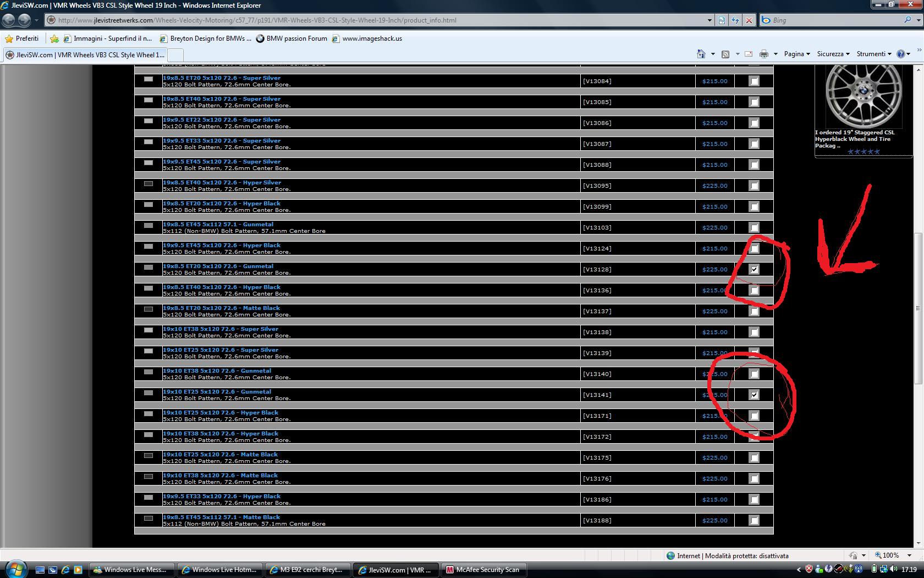Open the 19x8.5 ET20 Gunmetal product link
Image resolution: width=924 pixels, height=578 pixels.
[x=218, y=266]
